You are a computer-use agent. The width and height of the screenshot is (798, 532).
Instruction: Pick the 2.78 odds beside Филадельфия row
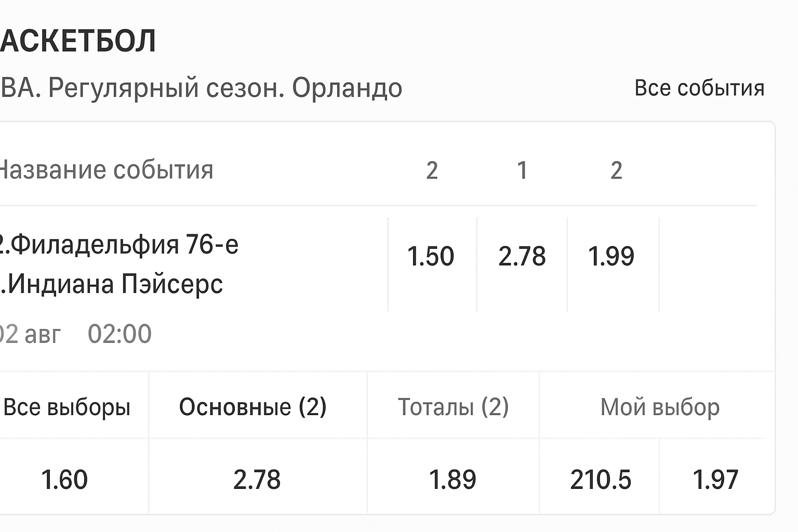click(522, 257)
